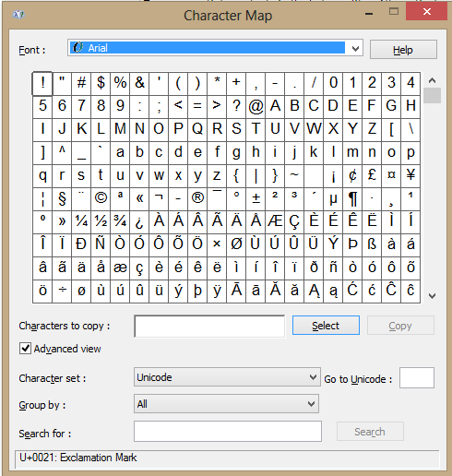Click the Select button

326,326
